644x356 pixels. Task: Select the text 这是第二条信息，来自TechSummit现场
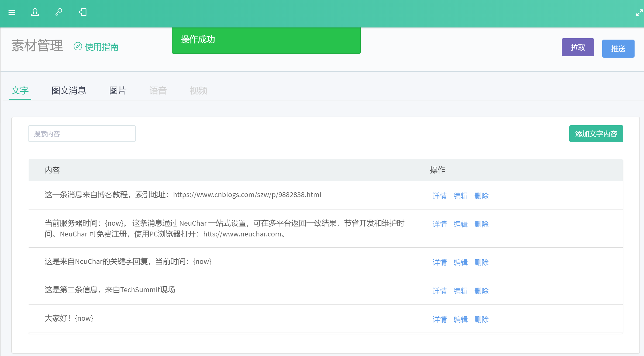110,290
